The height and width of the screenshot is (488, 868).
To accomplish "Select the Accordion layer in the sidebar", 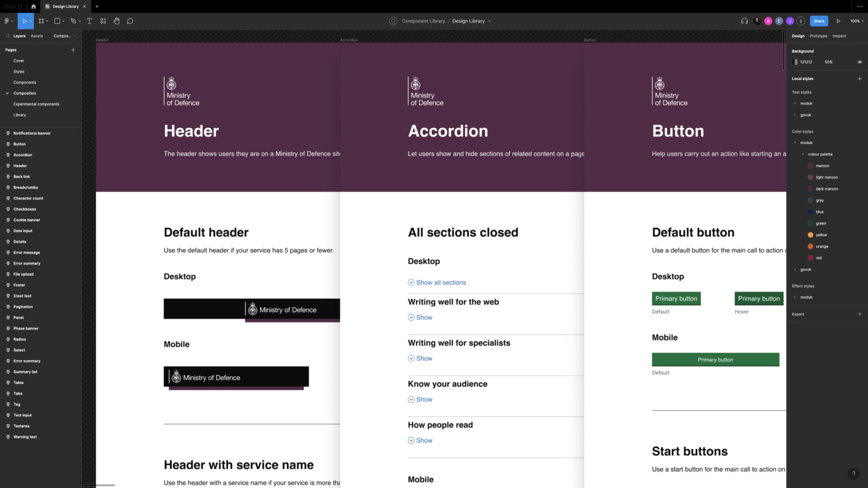I will (23, 155).
